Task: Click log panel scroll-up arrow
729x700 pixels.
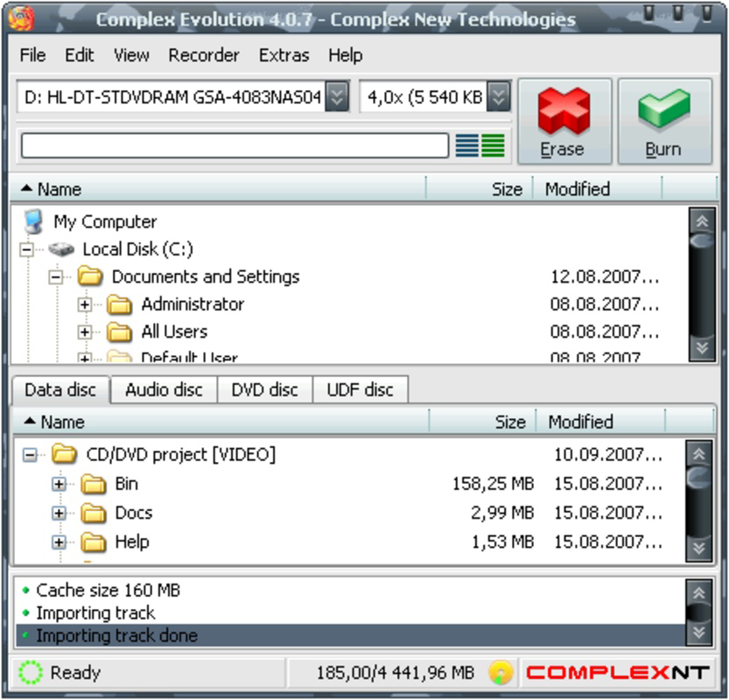Action: point(698,592)
